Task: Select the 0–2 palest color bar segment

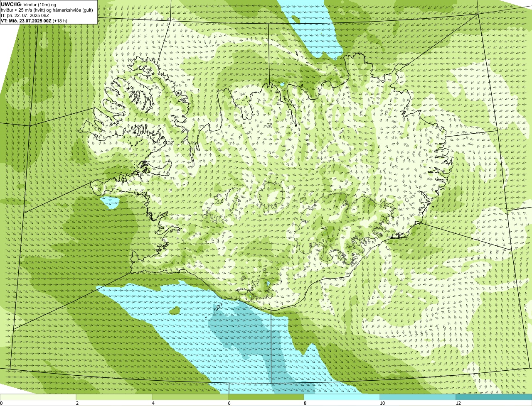Action: pos(38,397)
